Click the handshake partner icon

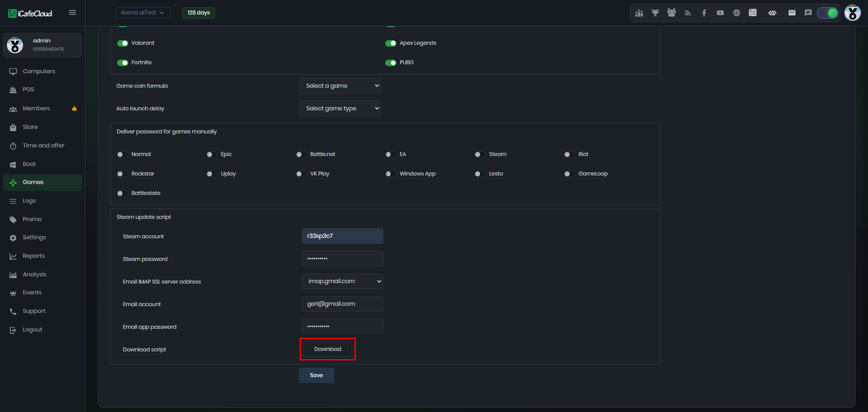coord(772,13)
